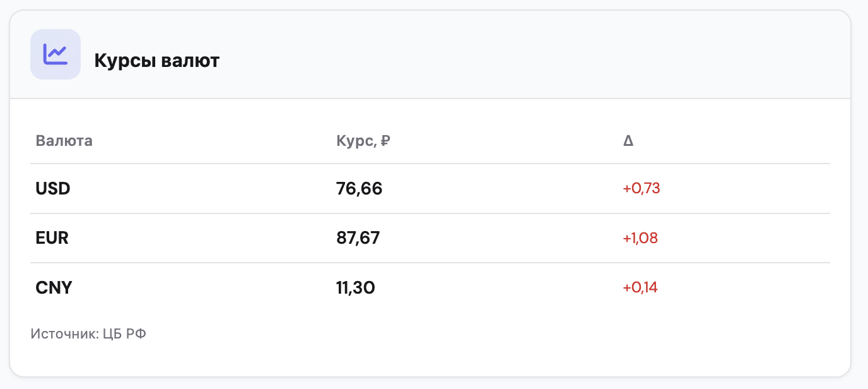Image resolution: width=868 pixels, height=389 pixels.
Task: Click the USD rate 76,66
Action: click(360, 188)
